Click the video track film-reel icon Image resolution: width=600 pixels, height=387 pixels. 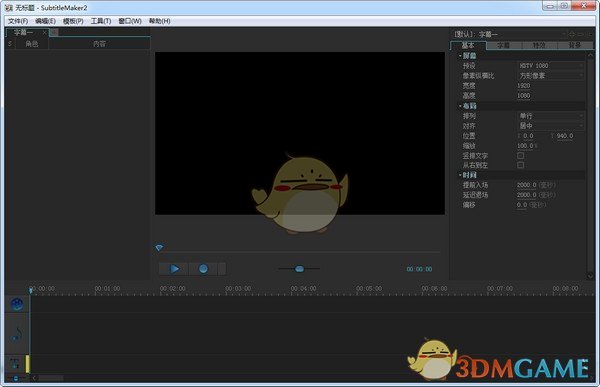(17, 304)
